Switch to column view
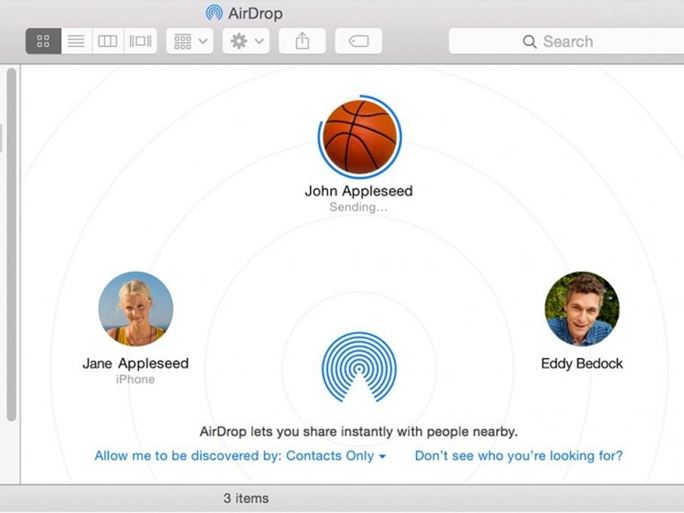The height and width of the screenshot is (513, 684). pos(108,41)
